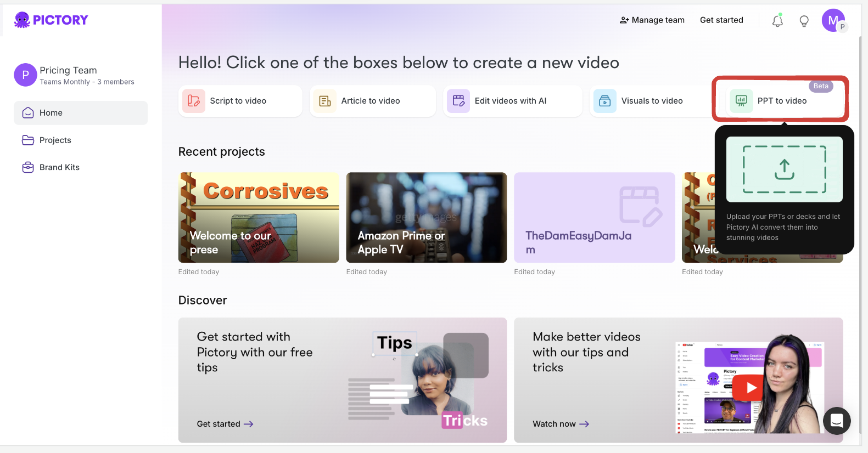
Task: Click the Home sidebar icon
Action: click(28, 113)
